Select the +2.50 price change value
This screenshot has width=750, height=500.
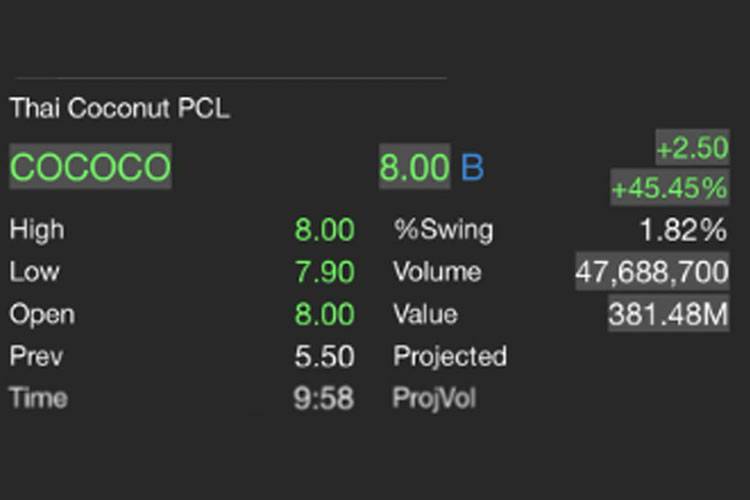[x=692, y=148]
